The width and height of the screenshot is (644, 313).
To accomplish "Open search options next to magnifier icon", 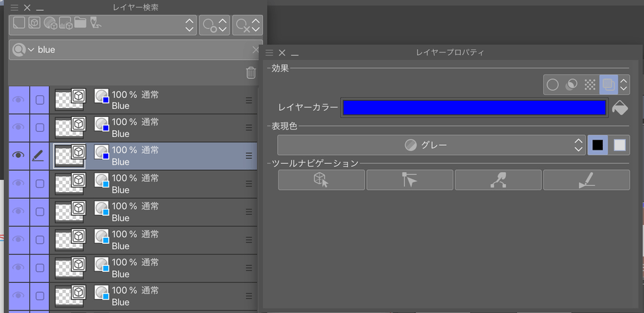I will (23, 50).
